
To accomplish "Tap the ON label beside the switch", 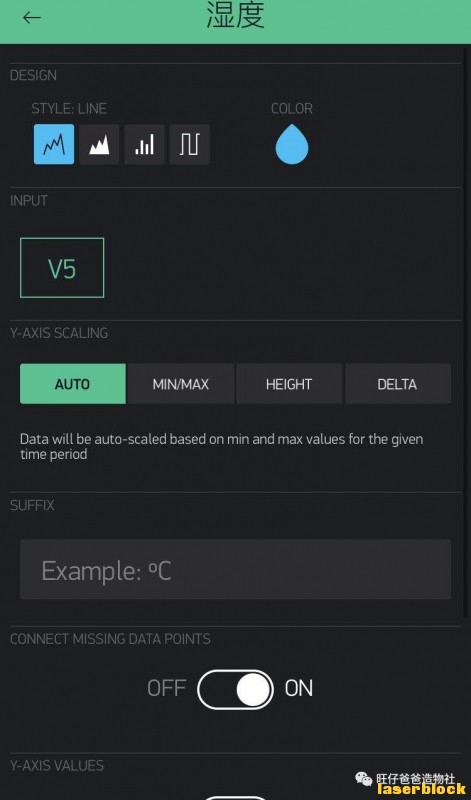I will pyautogui.click(x=299, y=689).
